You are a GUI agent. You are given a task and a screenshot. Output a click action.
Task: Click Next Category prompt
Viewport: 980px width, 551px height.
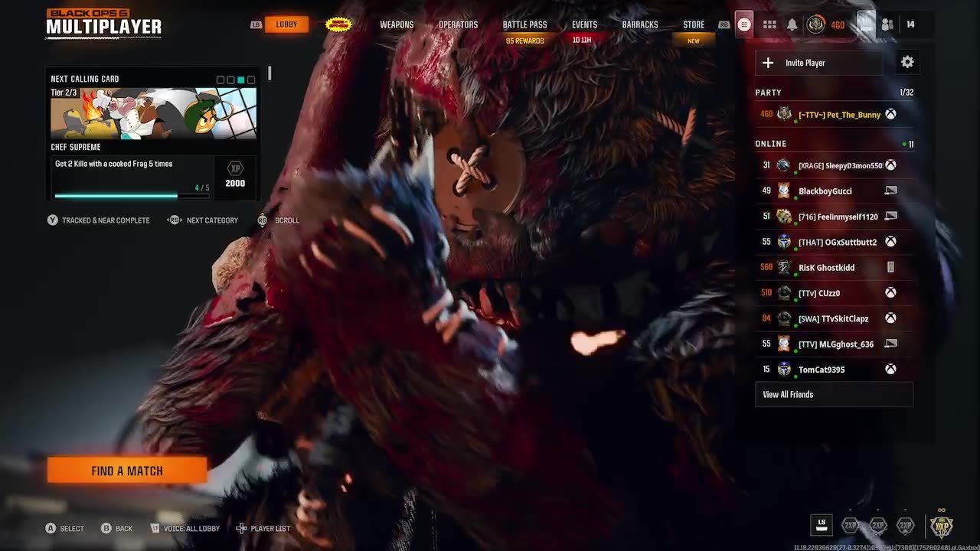click(x=203, y=220)
